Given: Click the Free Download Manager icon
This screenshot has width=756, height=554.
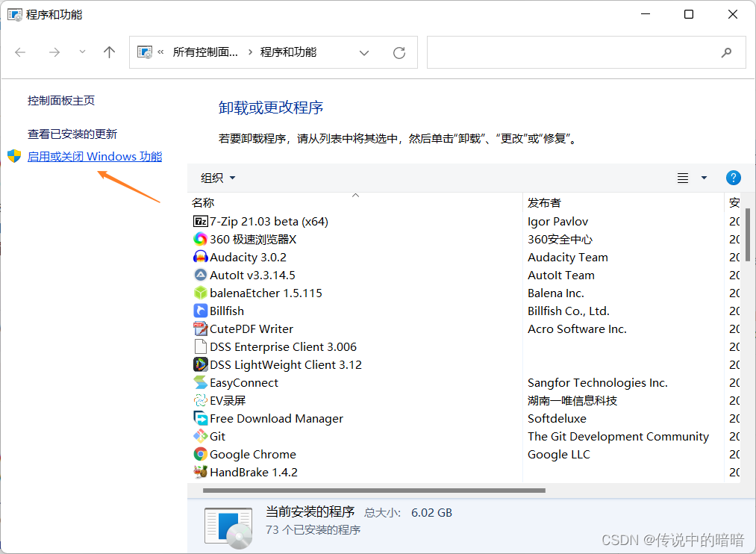Looking at the screenshot, I should [200, 418].
